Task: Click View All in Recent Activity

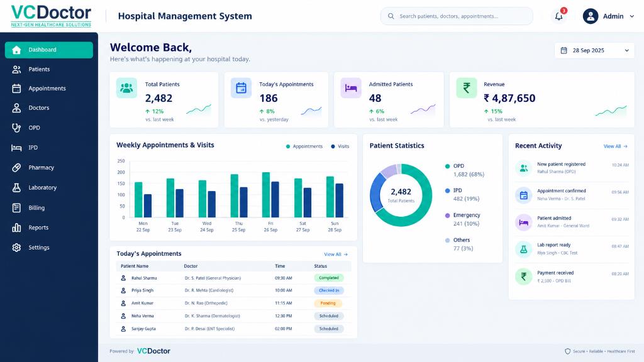Action: coord(615,146)
